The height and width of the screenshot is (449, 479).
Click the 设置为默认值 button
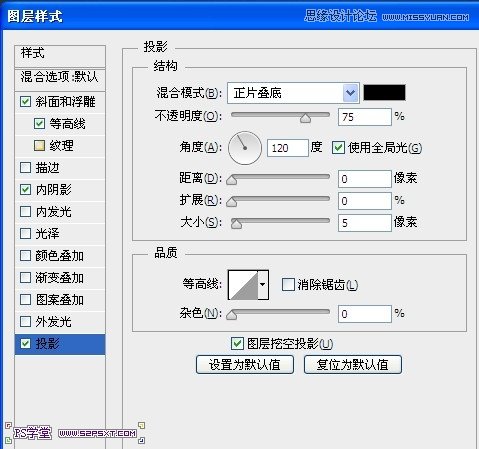point(245,365)
